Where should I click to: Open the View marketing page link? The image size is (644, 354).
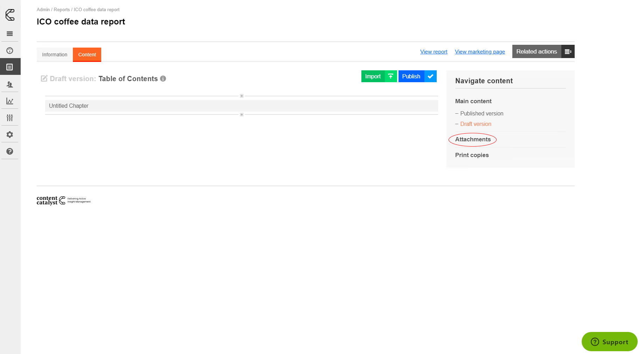click(480, 51)
